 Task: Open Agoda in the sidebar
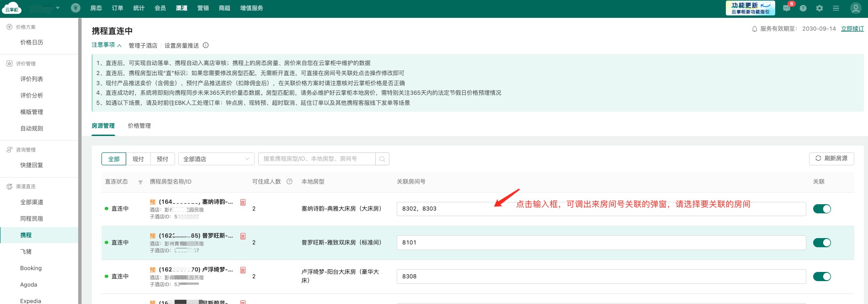click(28, 285)
